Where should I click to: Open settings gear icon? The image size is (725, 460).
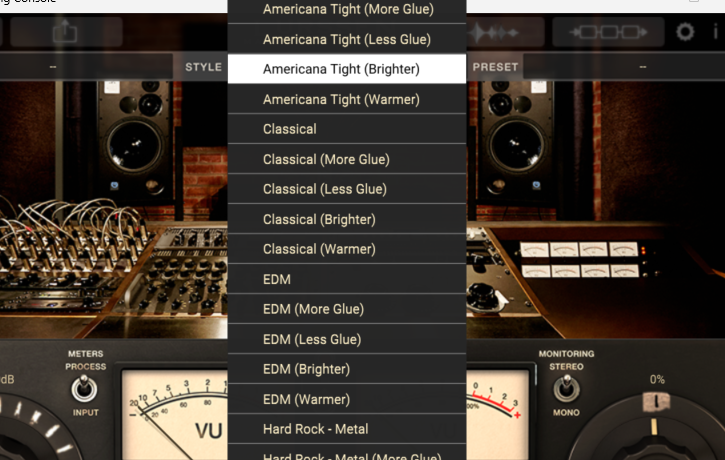pos(685,32)
